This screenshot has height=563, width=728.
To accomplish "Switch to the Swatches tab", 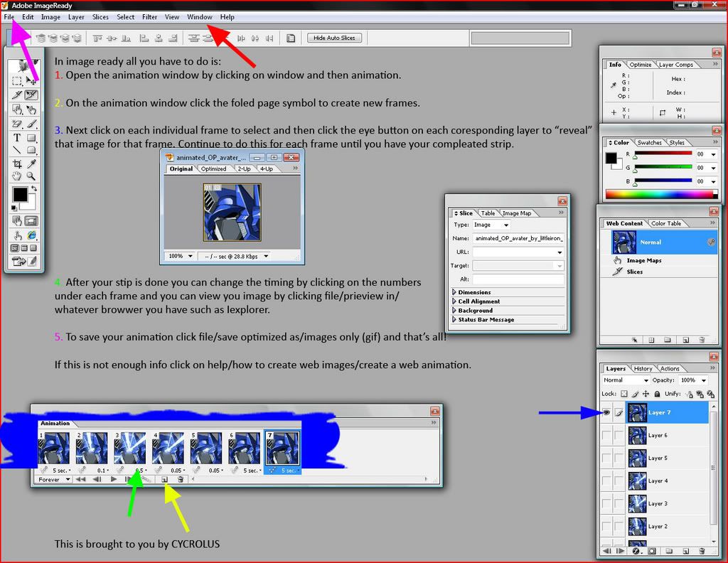I will click(649, 142).
